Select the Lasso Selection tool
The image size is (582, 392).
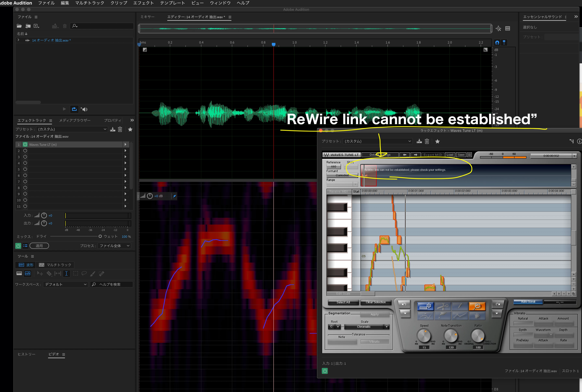click(84, 273)
